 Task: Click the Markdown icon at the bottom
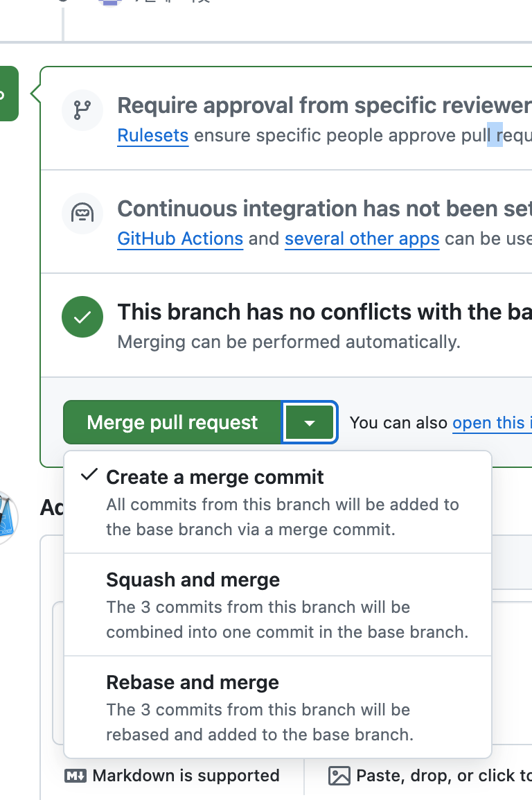76,776
